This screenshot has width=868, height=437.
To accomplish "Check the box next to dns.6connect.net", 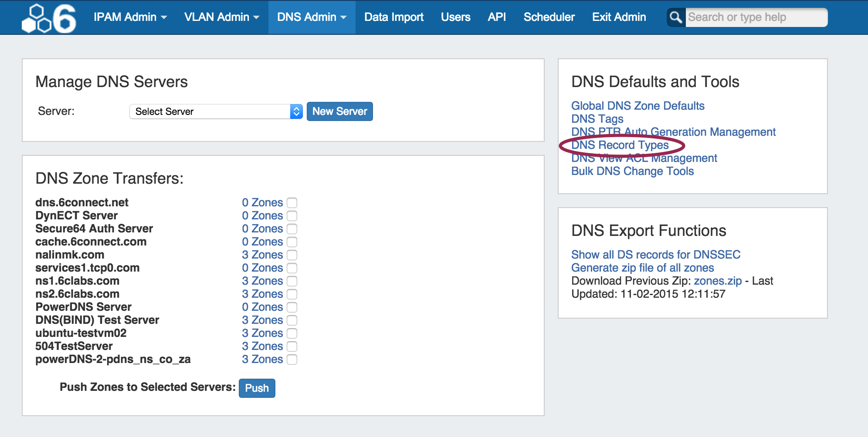I will [x=292, y=203].
